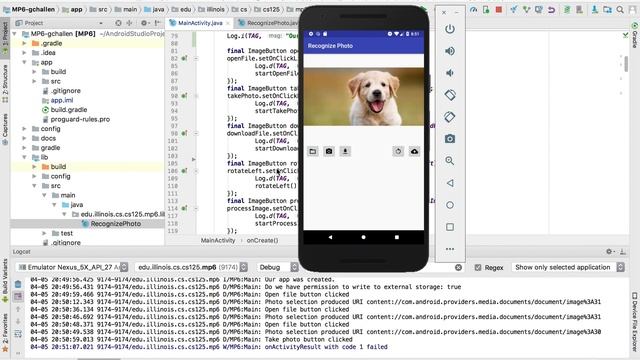Click the Logcat settings gear icon
The height and width of the screenshot is (360, 640).
tap(609, 252)
